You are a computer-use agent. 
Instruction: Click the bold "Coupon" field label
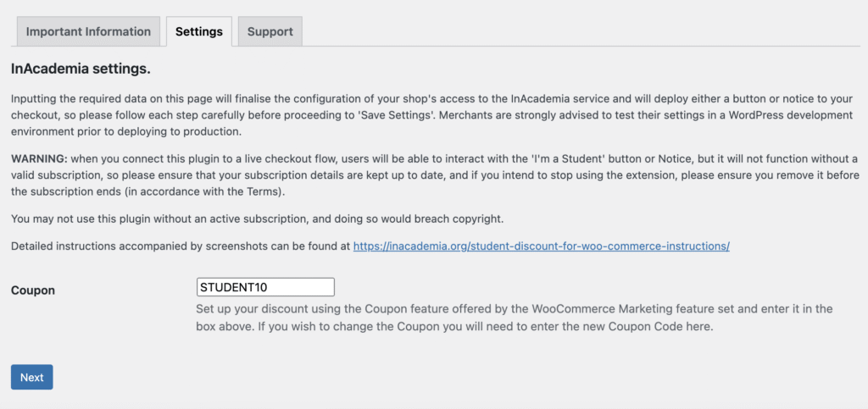pos(33,290)
